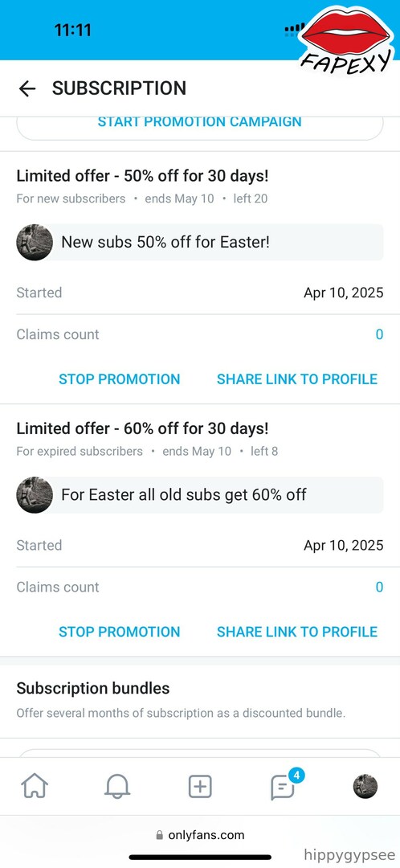Open the profile avatar in bottom bar

(x=365, y=786)
